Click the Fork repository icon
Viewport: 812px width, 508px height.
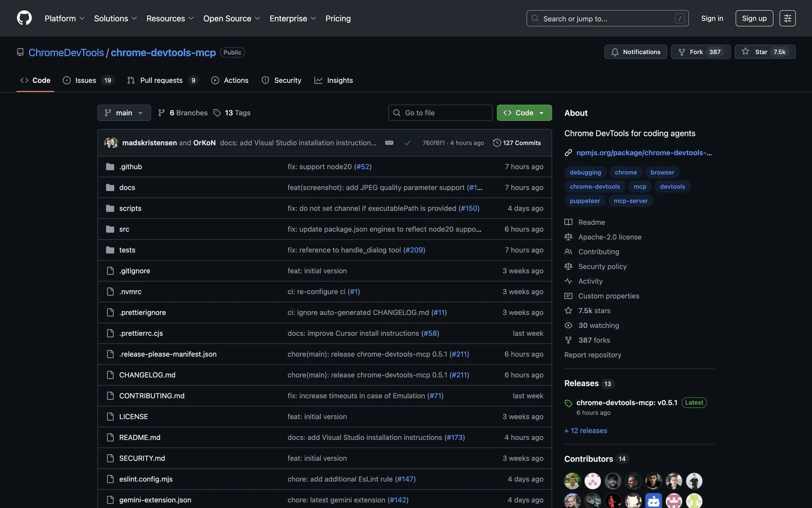click(x=682, y=52)
